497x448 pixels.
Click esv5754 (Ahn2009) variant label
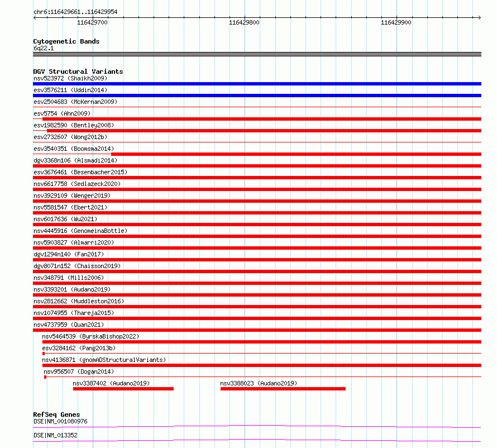62,113
